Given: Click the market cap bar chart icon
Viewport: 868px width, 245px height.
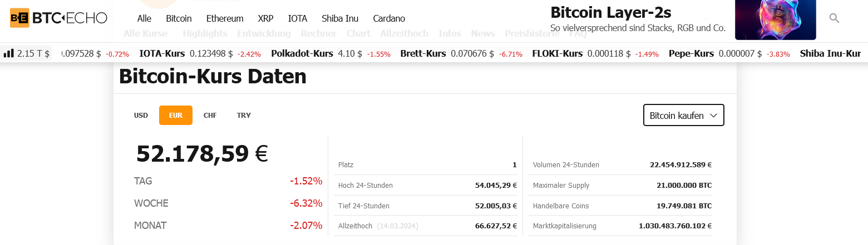Looking at the screenshot, I should point(9,53).
